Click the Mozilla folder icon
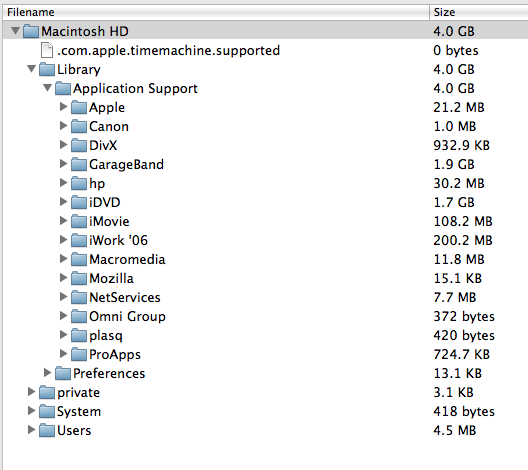The width and height of the screenshot is (528, 470). pyautogui.click(x=79, y=278)
